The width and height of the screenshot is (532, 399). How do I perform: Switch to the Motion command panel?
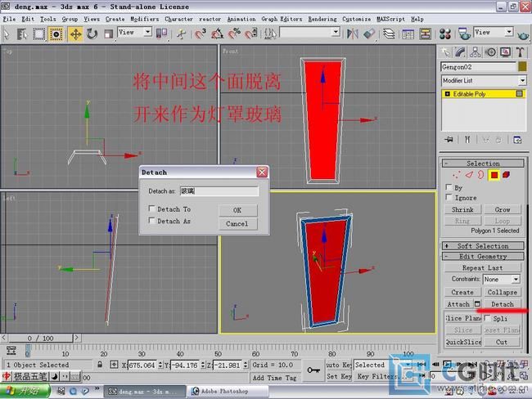click(x=490, y=52)
